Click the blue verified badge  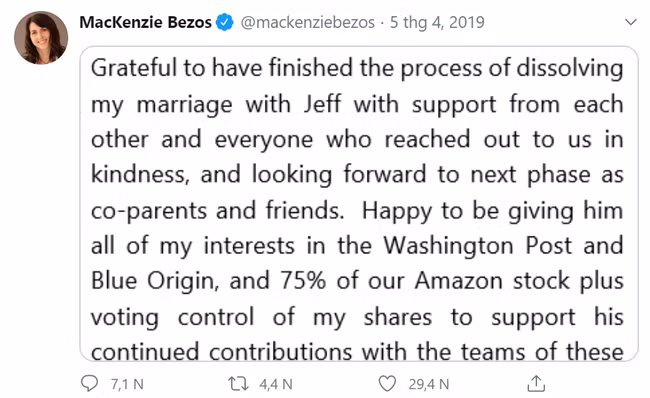[x=225, y=22]
